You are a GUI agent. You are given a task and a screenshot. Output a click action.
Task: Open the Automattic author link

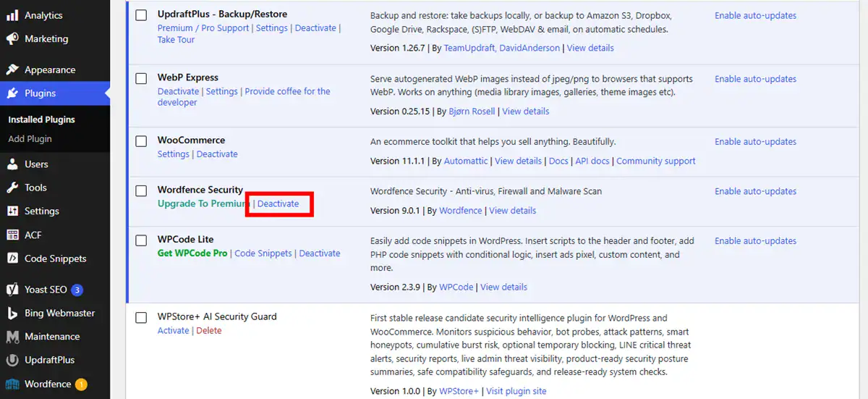[466, 161]
